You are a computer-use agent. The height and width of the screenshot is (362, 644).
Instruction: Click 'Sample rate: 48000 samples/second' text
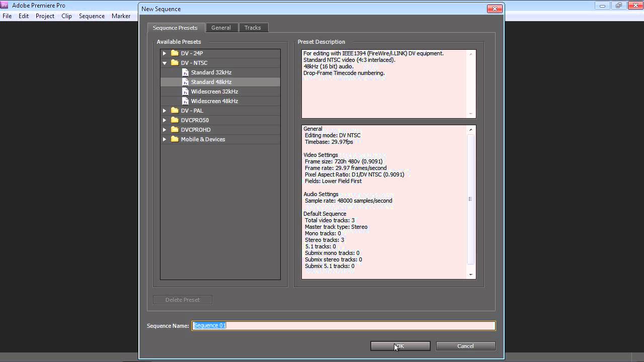[349, 201]
